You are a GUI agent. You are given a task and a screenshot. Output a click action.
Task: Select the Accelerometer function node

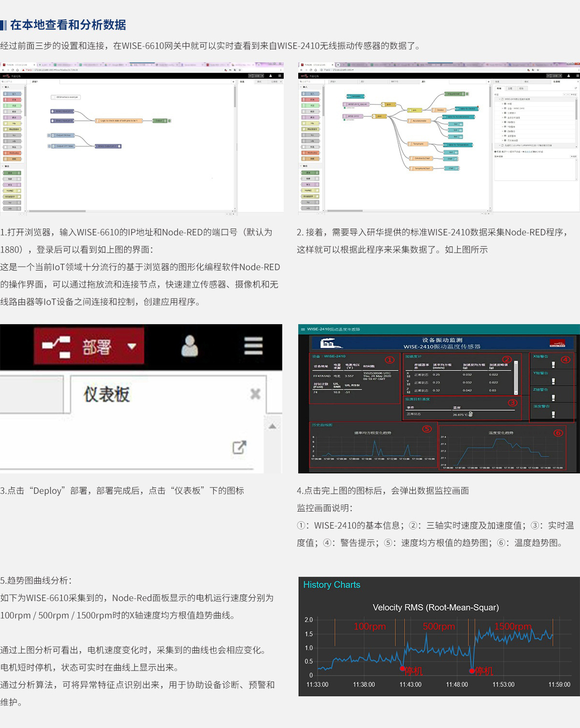point(419,121)
